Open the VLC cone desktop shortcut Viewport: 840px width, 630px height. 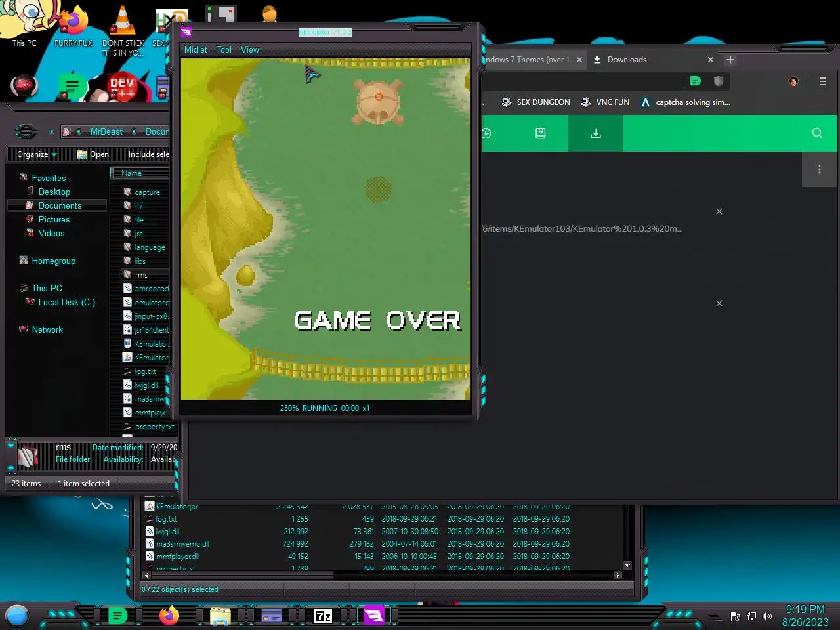click(123, 30)
